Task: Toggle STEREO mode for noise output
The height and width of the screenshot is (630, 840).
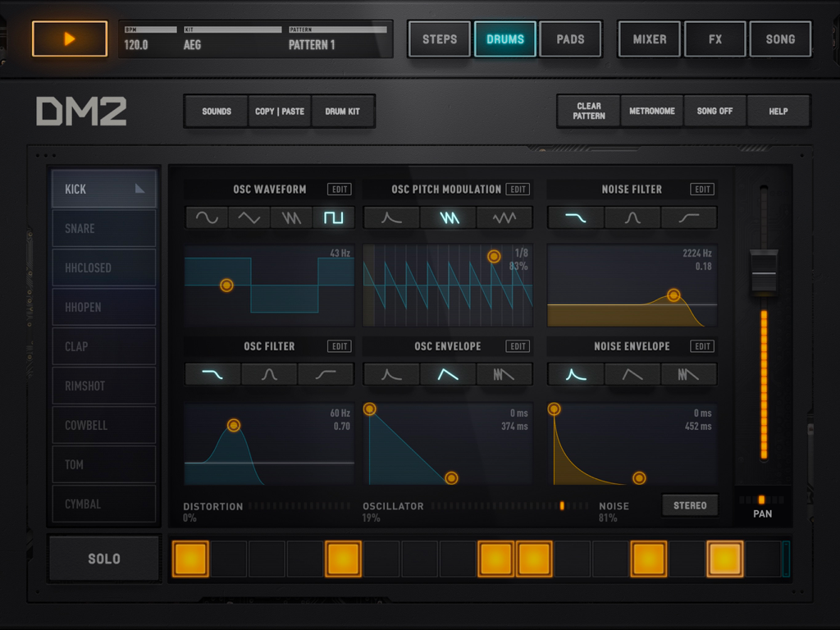Action: coord(689,505)
